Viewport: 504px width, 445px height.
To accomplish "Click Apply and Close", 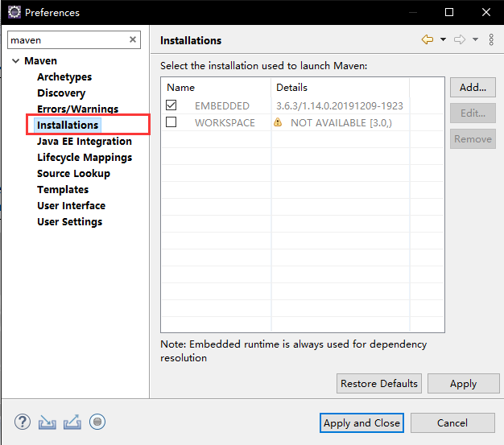I will coord(361,422).
